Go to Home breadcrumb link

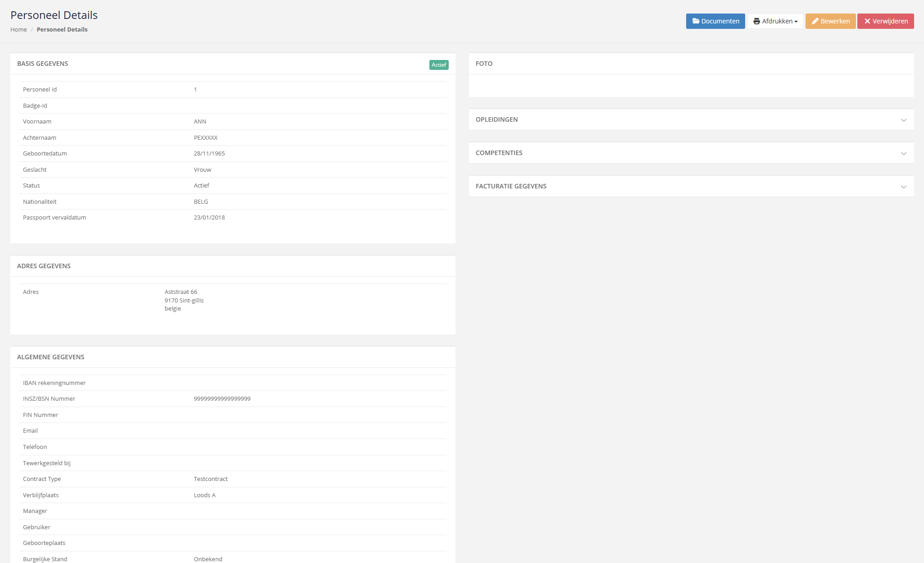(18, 29)
